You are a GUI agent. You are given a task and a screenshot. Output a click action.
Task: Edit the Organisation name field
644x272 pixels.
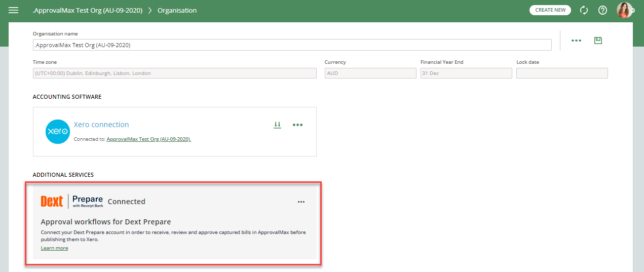pos(292,45)
